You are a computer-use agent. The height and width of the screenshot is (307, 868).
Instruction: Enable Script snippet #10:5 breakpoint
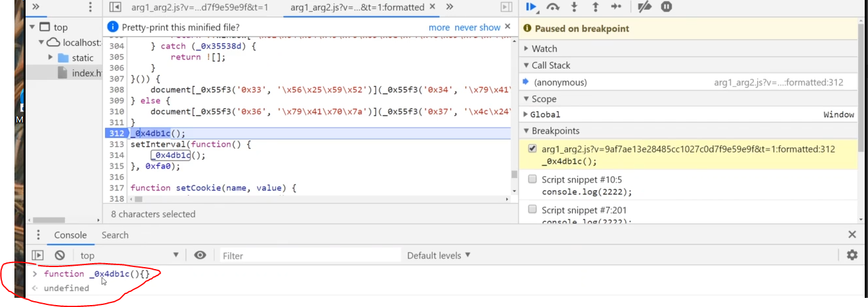(x=533, y=179)
